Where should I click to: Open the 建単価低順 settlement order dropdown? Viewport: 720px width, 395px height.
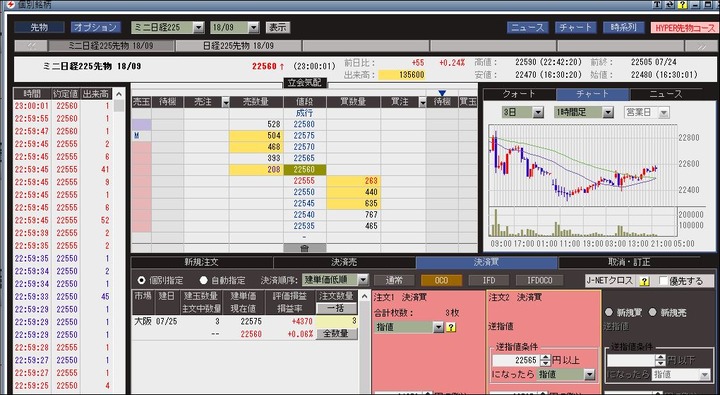click(x=363, y=280)
